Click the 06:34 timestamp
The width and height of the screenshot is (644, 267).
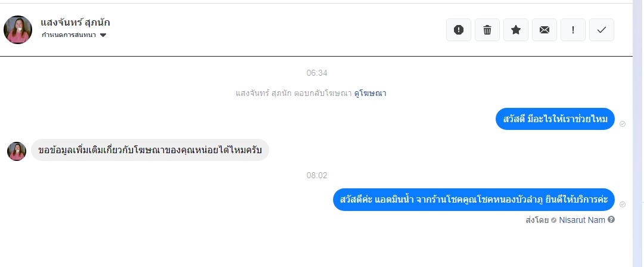[x=317, y=73]
